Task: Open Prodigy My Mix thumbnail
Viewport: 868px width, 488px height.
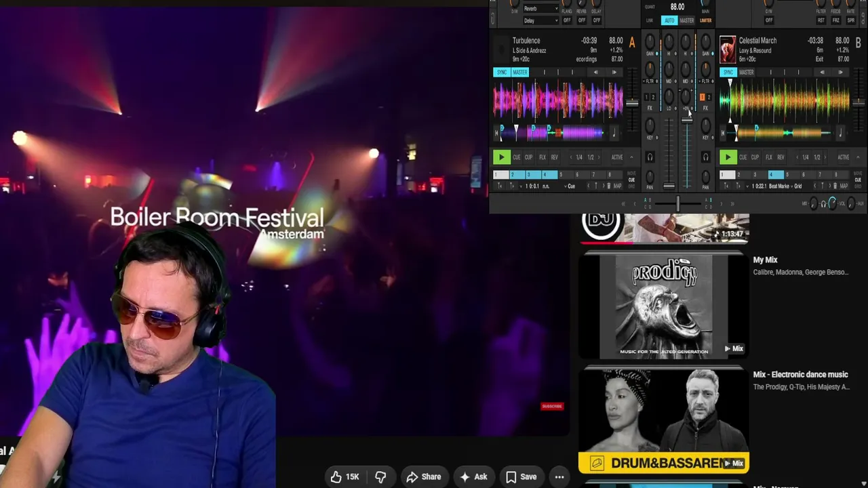Action: pyautogui.click(x=664, y=306)
